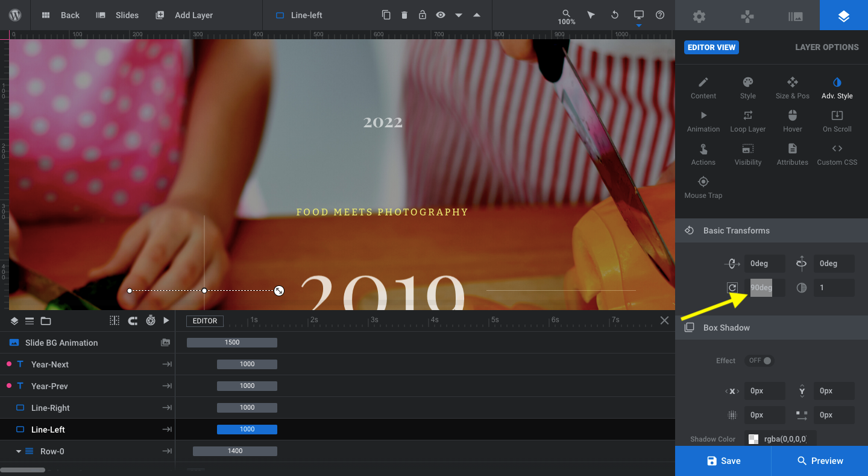
Task: Open the On Scroll option
Action: point(837,121)
